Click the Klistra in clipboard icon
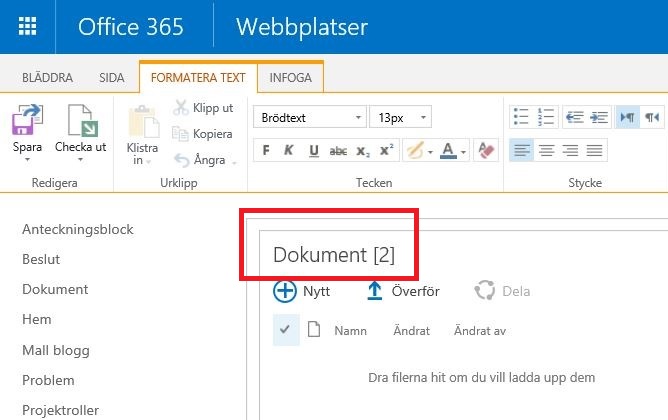Image resolution: width=668 pixels, height=420 pixels. (144, 121)
